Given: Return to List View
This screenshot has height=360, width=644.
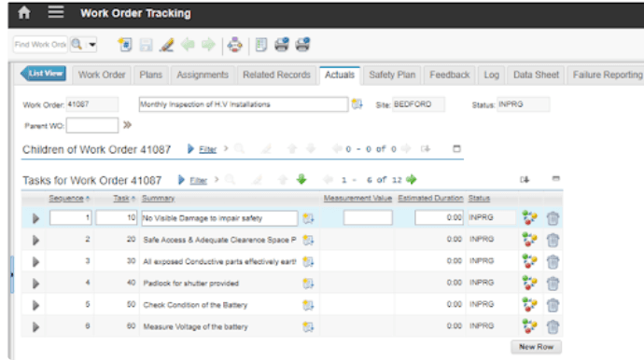Looking at the screenshot, I should pyautogui.click(x=43, y=74).
